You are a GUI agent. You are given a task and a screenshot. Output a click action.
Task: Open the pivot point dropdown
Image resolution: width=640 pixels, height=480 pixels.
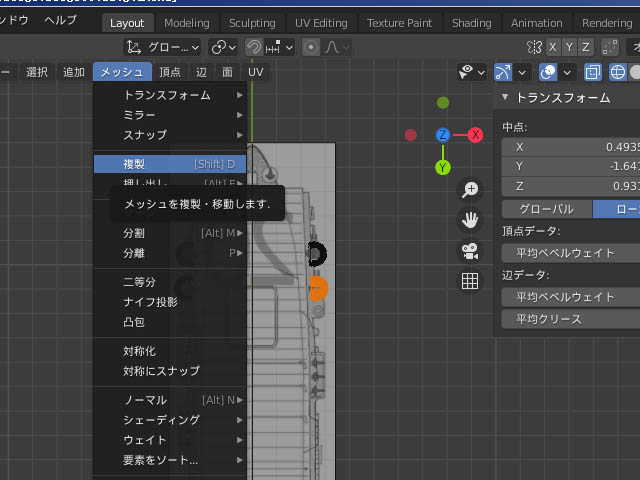pyautogui.click(x=223, y=48)
